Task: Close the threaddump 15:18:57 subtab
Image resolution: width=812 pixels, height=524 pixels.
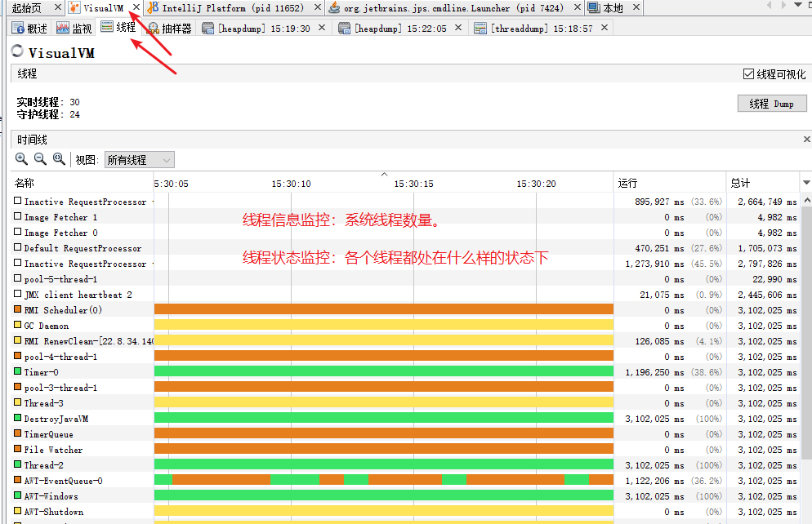Action: click(605, 28)
